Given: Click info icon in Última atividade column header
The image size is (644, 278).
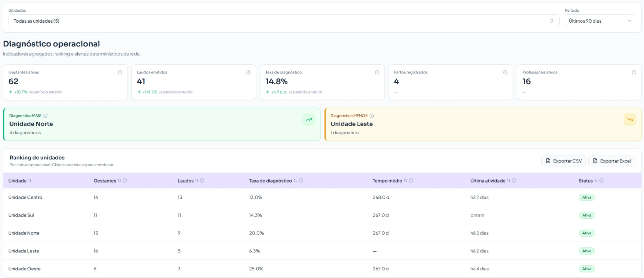Looking at the screenshot, I should (514, 181).
